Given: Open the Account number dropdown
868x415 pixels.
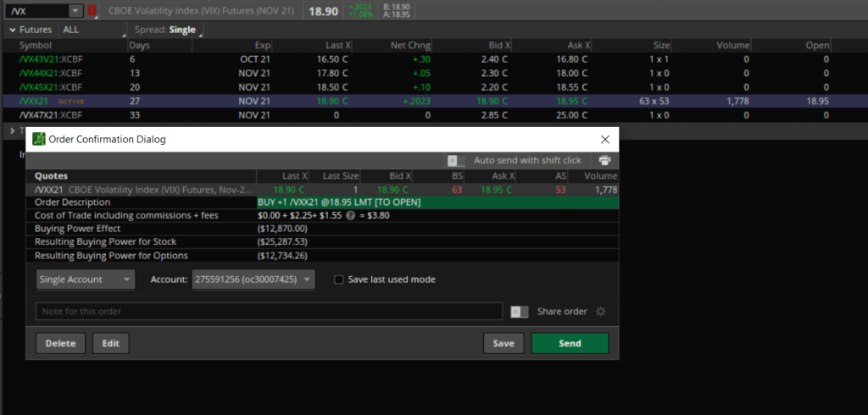Looking at the screenshot, I should 253,279.
